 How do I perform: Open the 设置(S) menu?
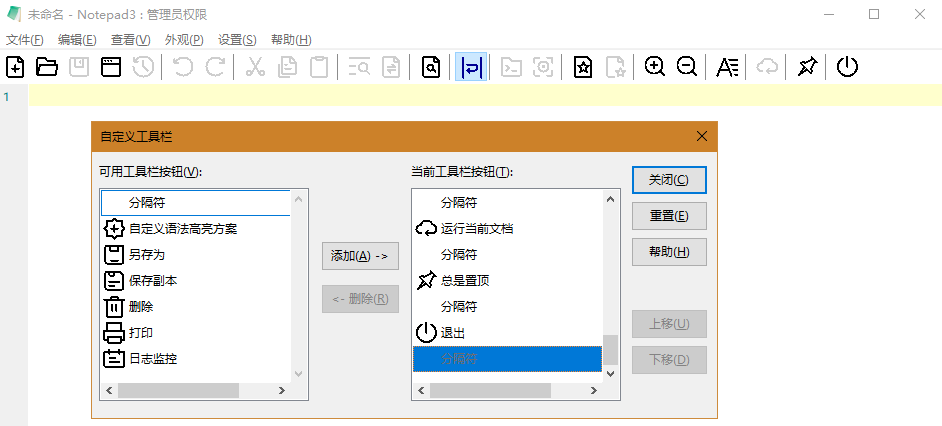(x=237, y=40)
